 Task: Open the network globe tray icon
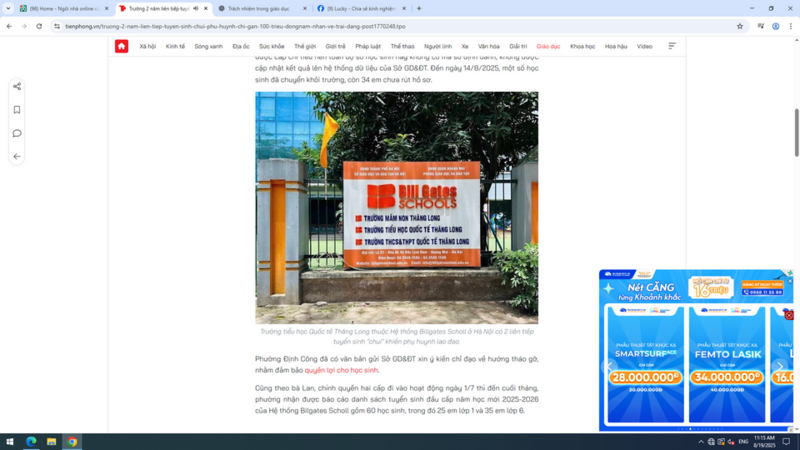point(711,442)
